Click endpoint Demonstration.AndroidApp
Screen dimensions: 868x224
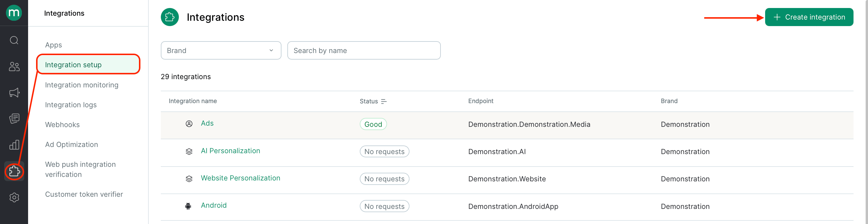click(513, 207)
